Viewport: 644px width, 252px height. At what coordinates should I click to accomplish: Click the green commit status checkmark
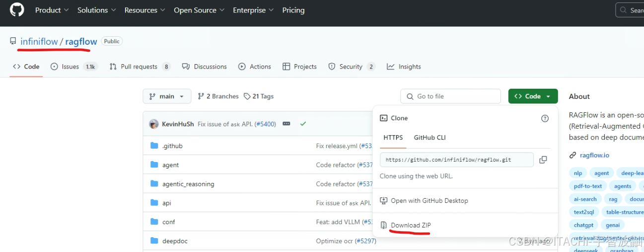coord(303,124)
